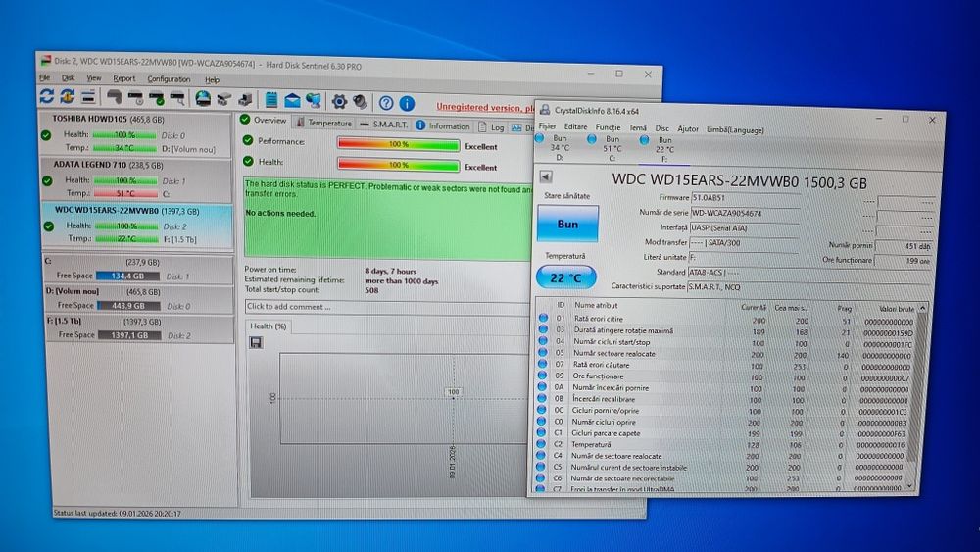Click the disk with magnifier toolbar icon
The height and width of the screenshot is (552, 980).
click(x=177, y=97)
